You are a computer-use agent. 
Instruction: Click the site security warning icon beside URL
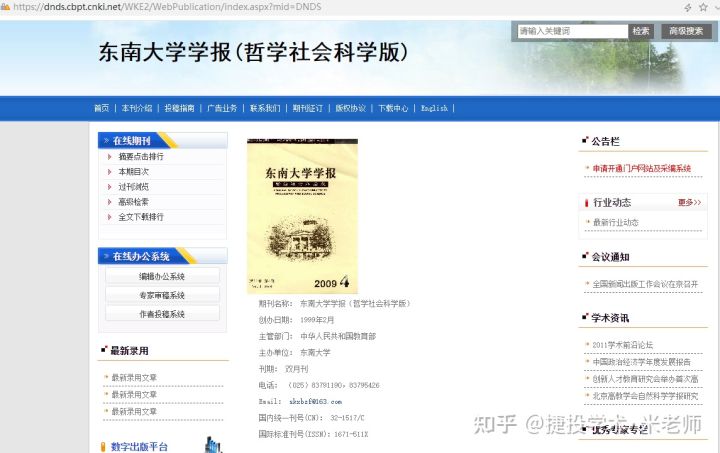[x=5, y=7]
